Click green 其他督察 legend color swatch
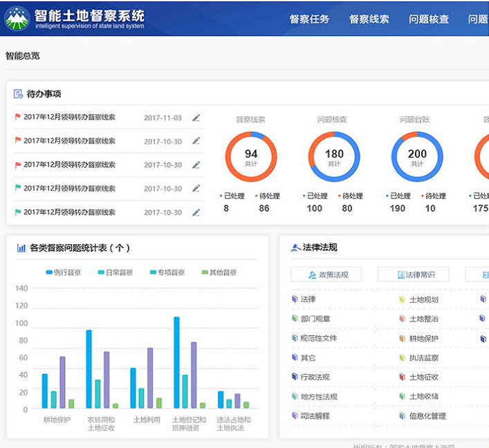The width and height of the screenshot is (489, 448). (x=205, y=272)
